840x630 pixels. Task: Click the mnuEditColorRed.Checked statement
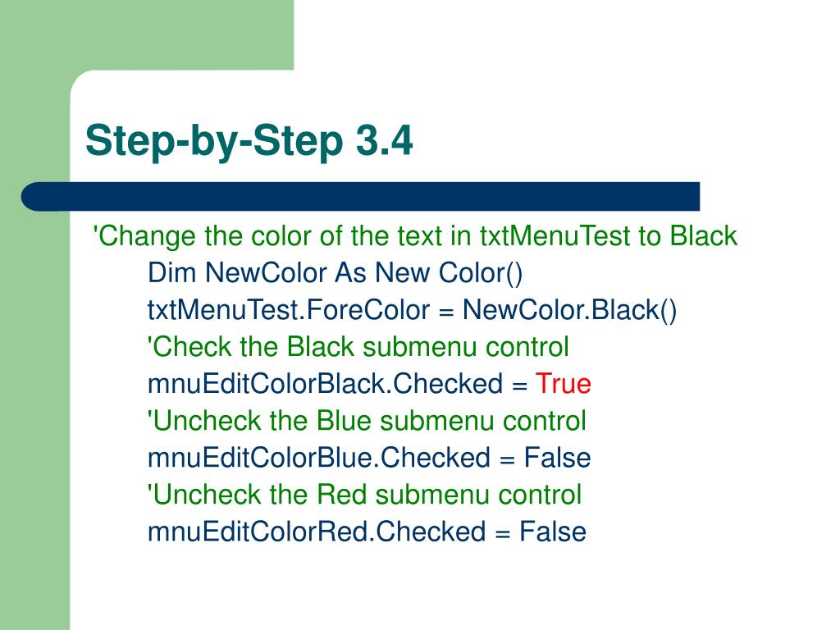tap(367, 532)
